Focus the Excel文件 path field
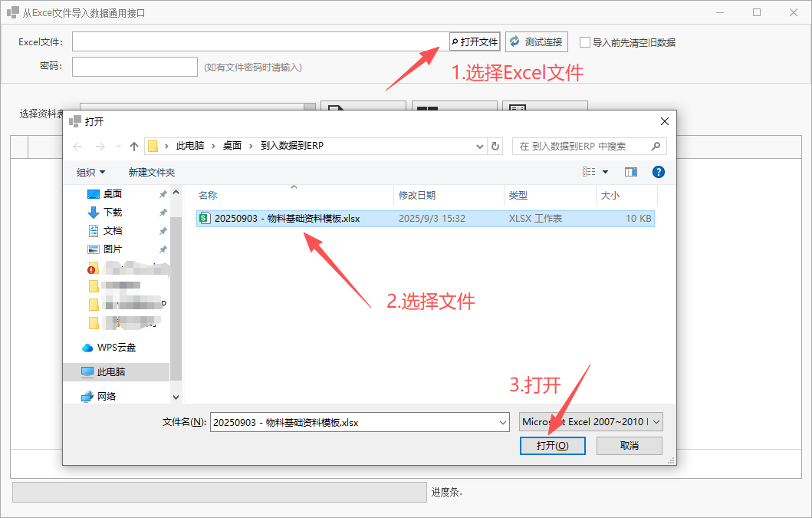Image resolution: width=812 pixels, height=518 pixels. point(261,41)
